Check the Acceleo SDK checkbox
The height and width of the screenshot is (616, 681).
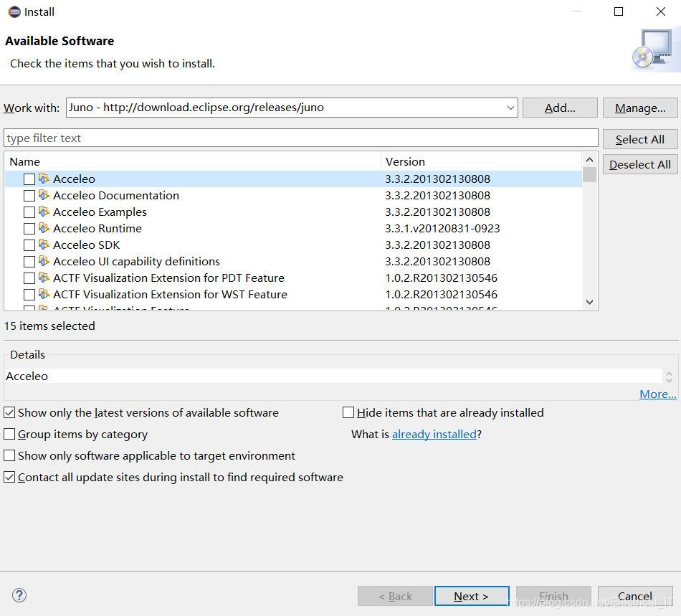point(29,245)
